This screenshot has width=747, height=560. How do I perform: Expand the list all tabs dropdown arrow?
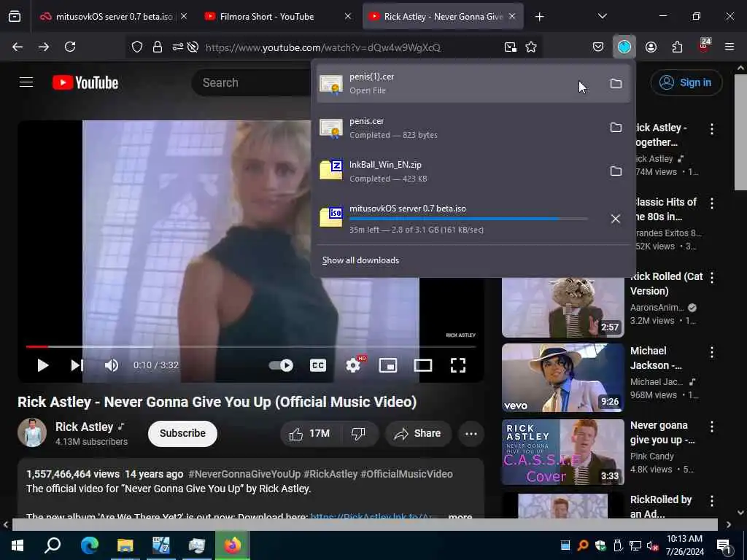click(x=602, y=16)
